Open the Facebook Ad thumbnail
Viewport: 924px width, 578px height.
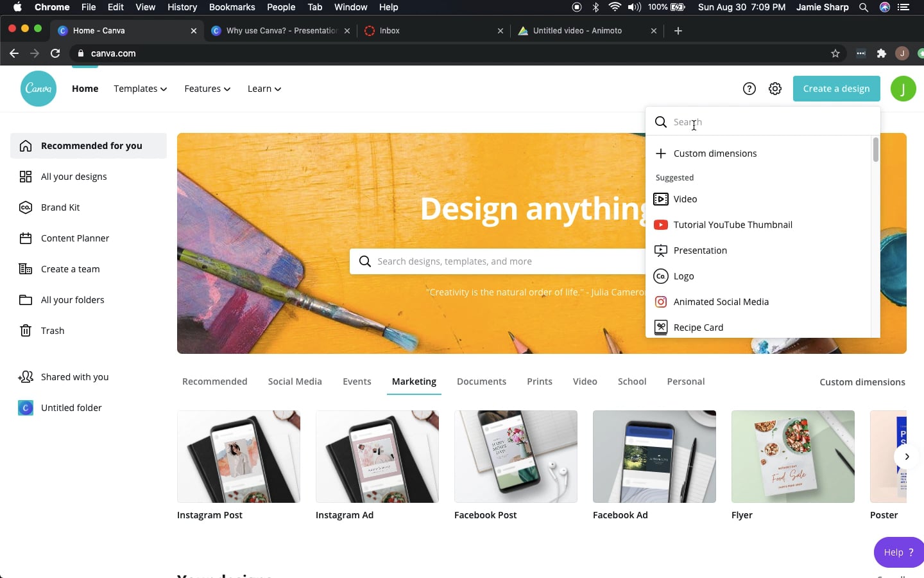[654, 457]
